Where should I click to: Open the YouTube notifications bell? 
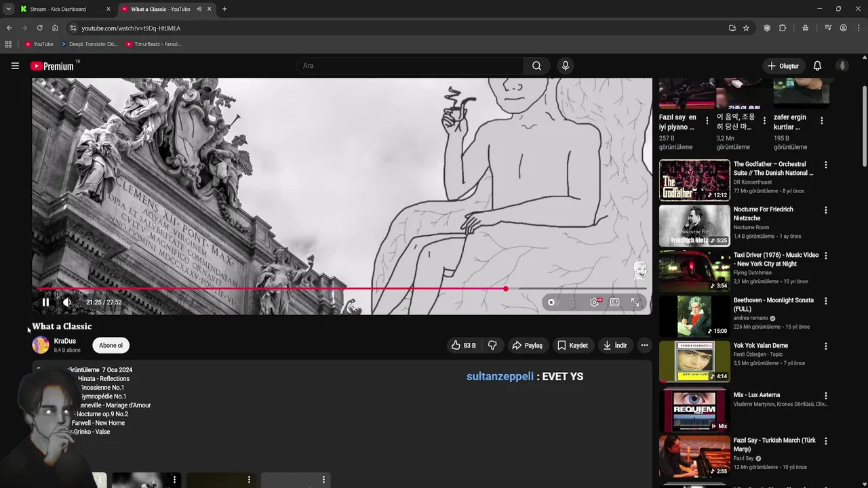coord(817,66)
